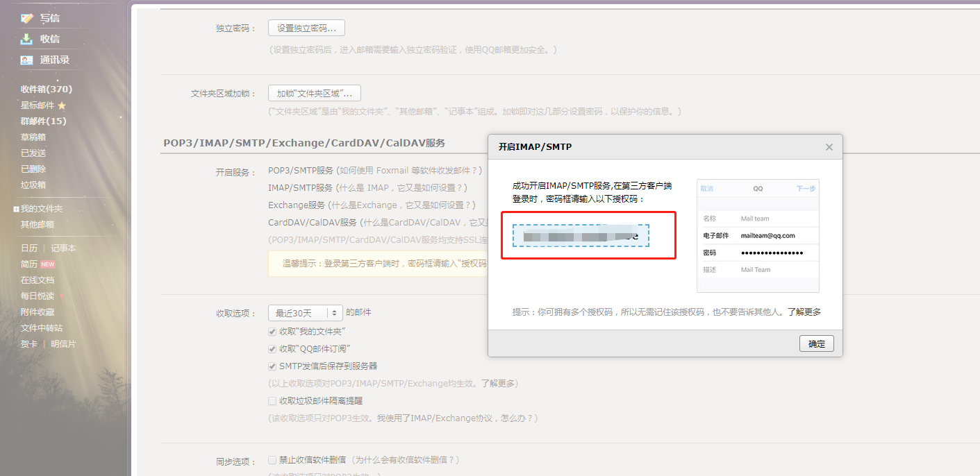
Task: Click the POP3/SMTP服务 label
Action: [301, 171]
